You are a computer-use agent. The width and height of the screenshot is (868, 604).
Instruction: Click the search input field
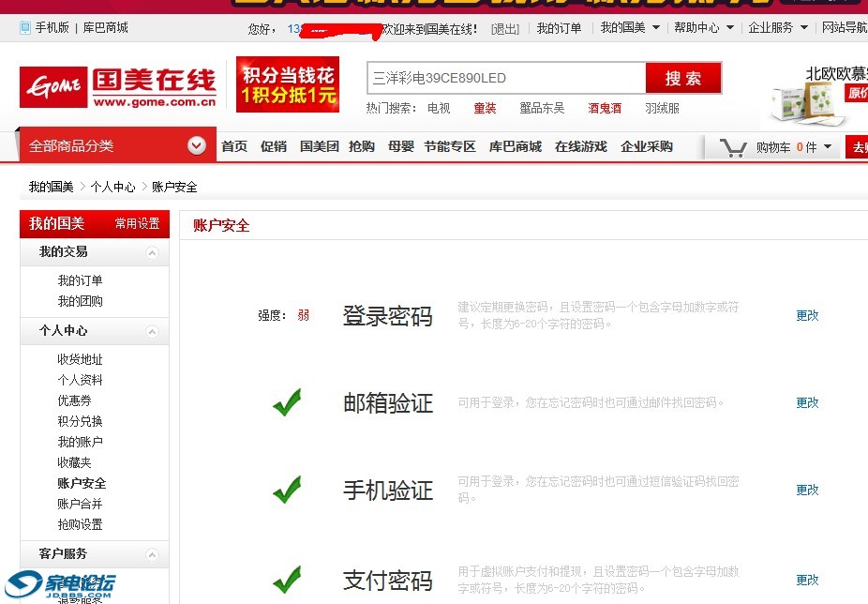[506, 78]
